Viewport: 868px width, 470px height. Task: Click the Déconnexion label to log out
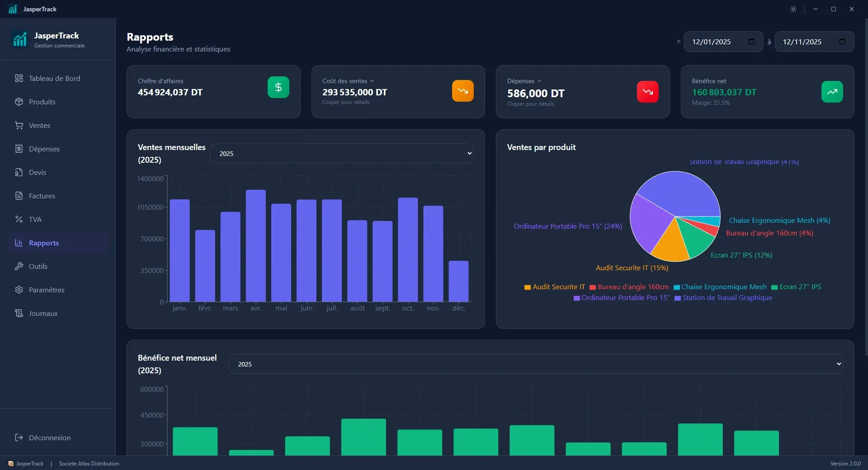click(50, 438)
